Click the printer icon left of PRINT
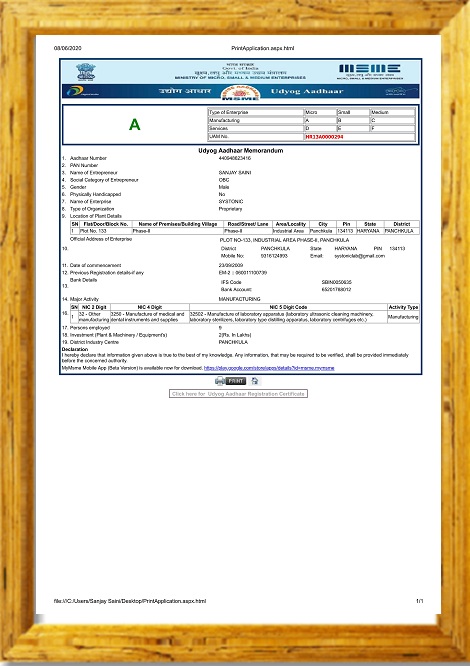This screenshot has width=470, height=666. coord(220,381)
